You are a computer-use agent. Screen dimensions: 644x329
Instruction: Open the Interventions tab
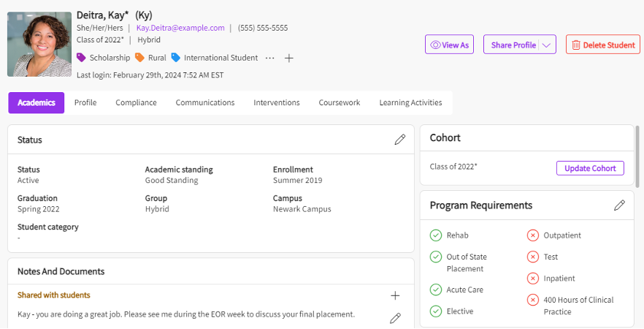coord(277,102)
